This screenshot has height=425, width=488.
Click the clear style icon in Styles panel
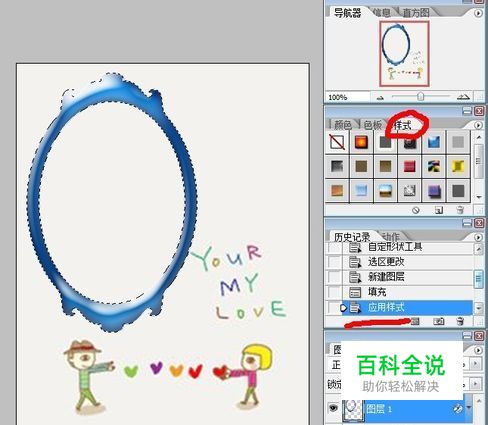(416, 210)
